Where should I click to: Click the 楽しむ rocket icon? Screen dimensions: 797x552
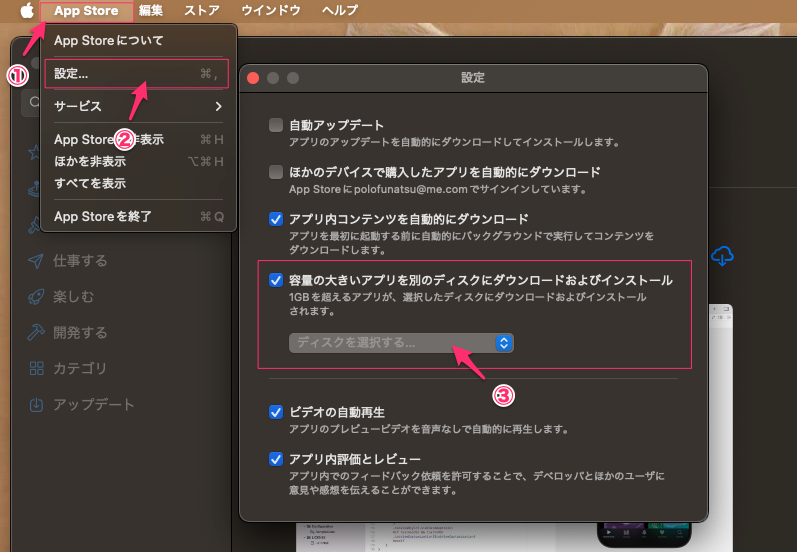coord(36,296)
